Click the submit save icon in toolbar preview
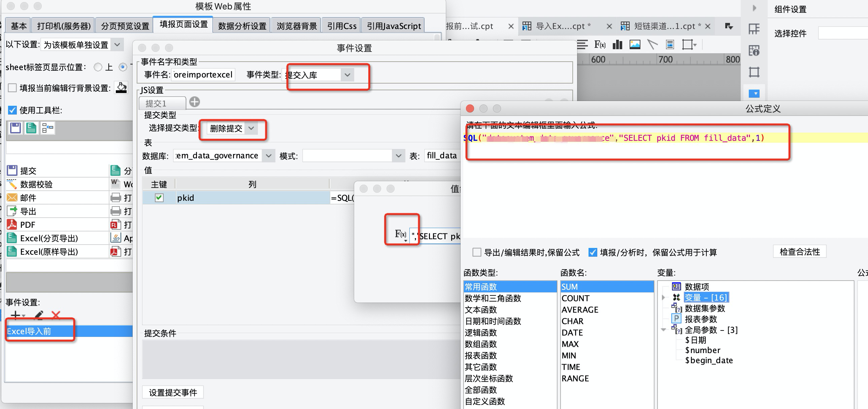Screen dimensions: 868x409 (x=15, y=128)
